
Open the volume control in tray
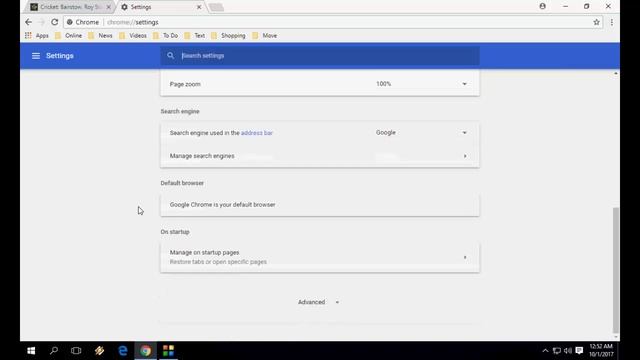tap(568, 351)
